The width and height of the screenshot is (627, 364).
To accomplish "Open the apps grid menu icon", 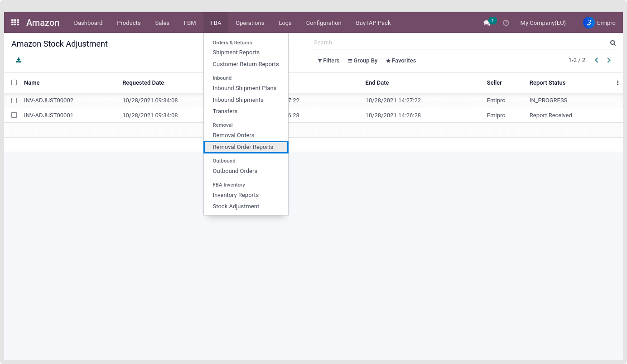I will (x=15, y=23).
